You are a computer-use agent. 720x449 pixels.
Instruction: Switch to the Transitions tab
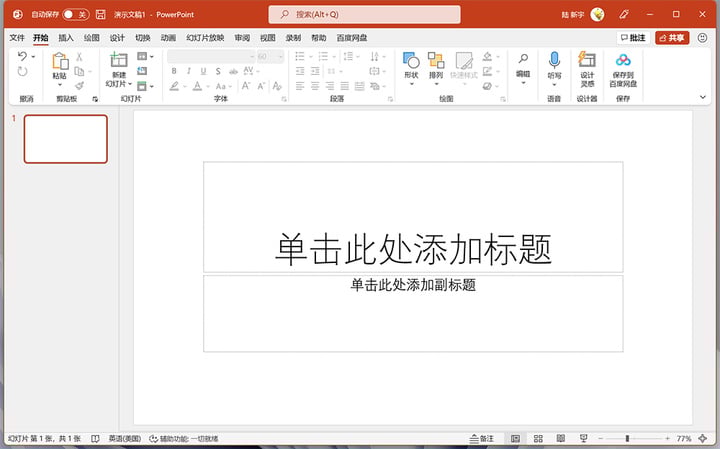tap(142, 38)
